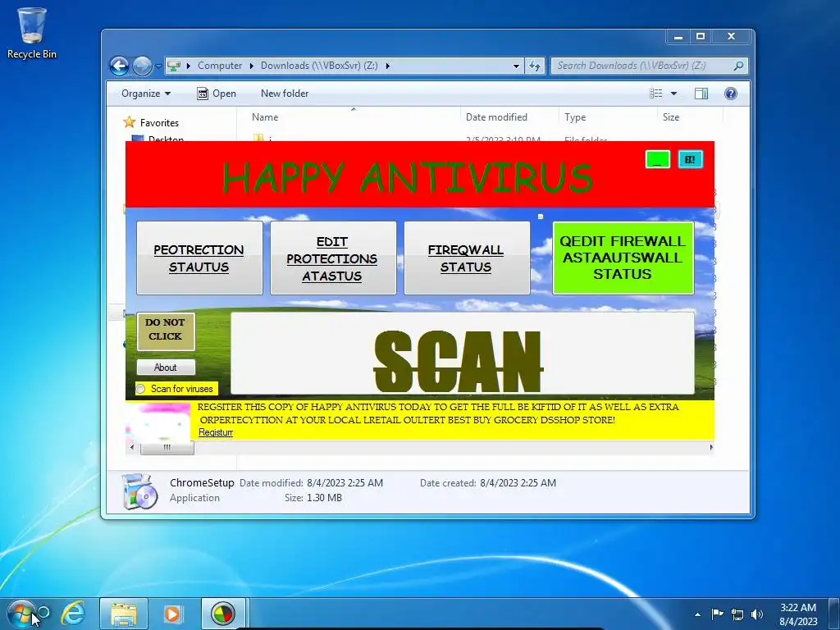Click the ChromeSetup file name text

click(x=202, y=482)
